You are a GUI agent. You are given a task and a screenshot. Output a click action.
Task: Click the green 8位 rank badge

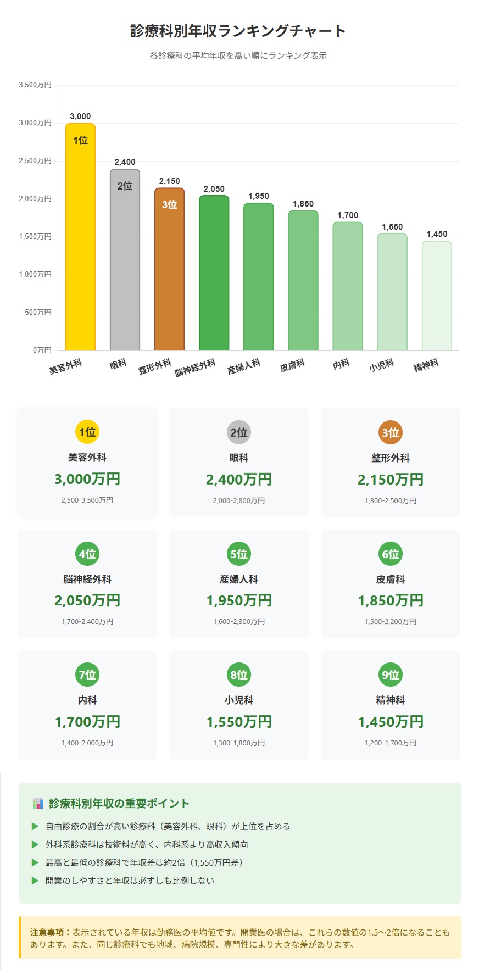click(x=239, y=675)
